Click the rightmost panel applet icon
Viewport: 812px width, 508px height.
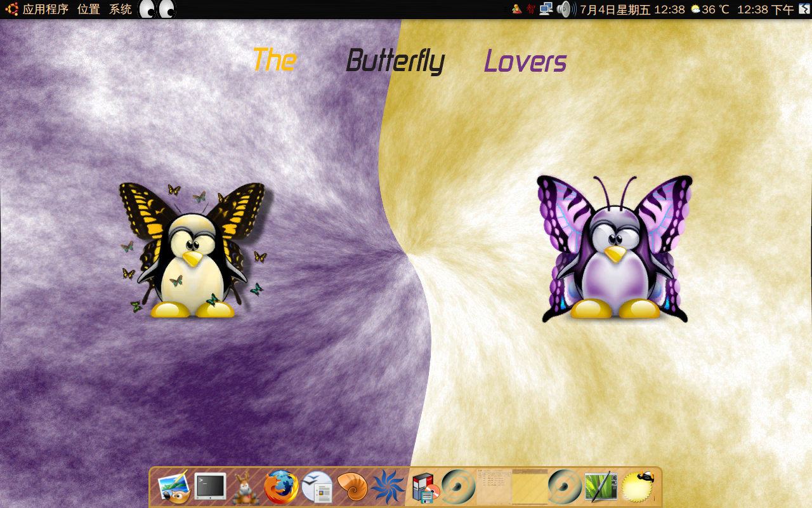click(x=804, y=9)
